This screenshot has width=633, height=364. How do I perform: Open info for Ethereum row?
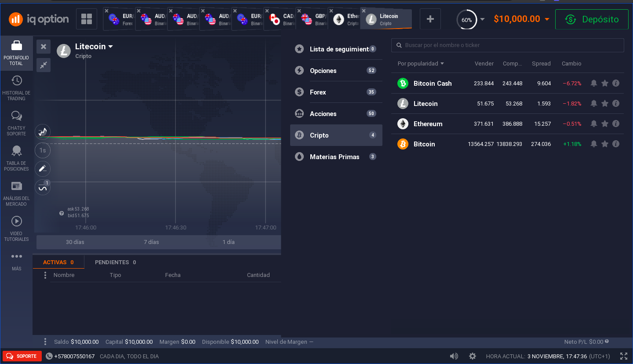pos(616,124)
